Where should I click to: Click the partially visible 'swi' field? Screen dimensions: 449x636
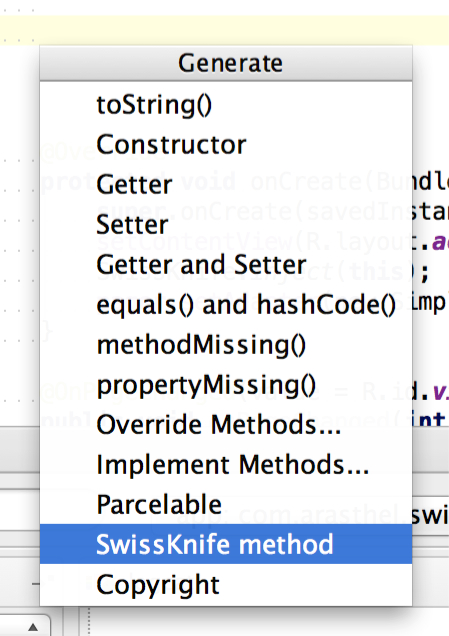click(x=430, y=515)
